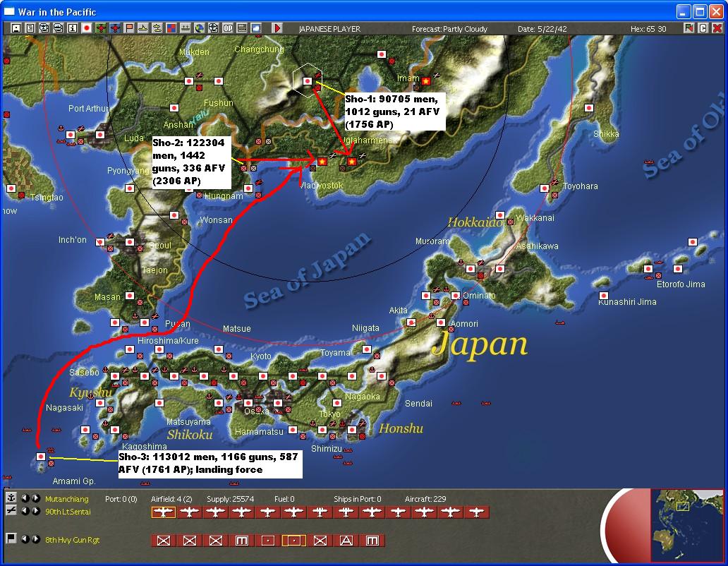Click 'Airfield: 4 (2)' text
The height and width of the screenshot is (566, 728).
[171, 499]
